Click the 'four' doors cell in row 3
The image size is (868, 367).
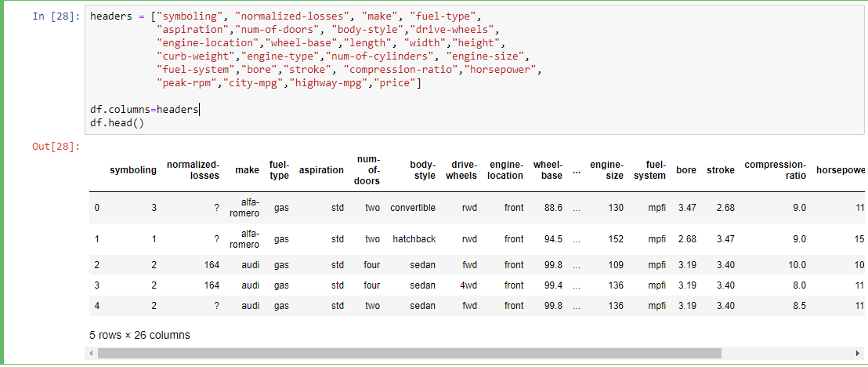[x=371, y=285]
